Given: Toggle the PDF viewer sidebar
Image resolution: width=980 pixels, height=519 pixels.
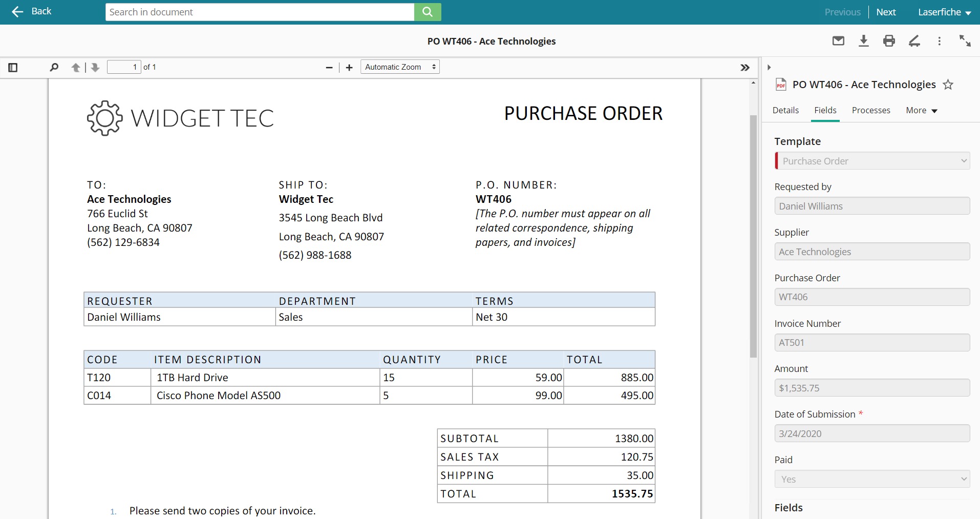Looking at the screenshot, I should point(13,67).
